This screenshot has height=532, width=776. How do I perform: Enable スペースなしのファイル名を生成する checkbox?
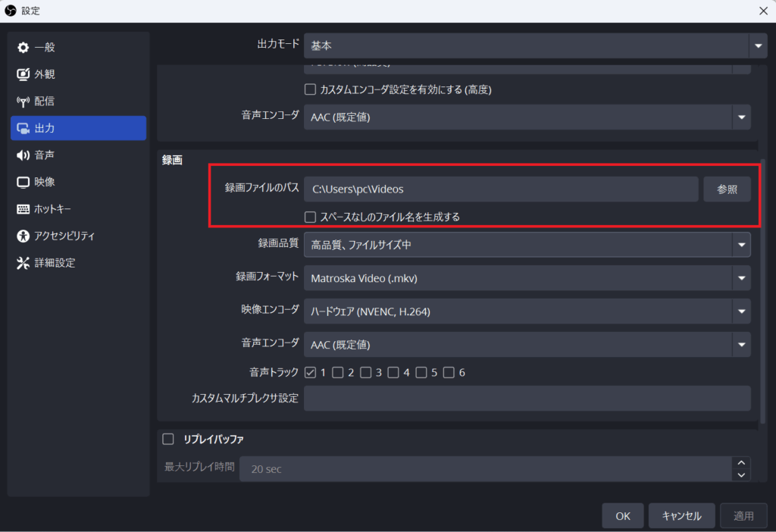[x=310, y=217]
